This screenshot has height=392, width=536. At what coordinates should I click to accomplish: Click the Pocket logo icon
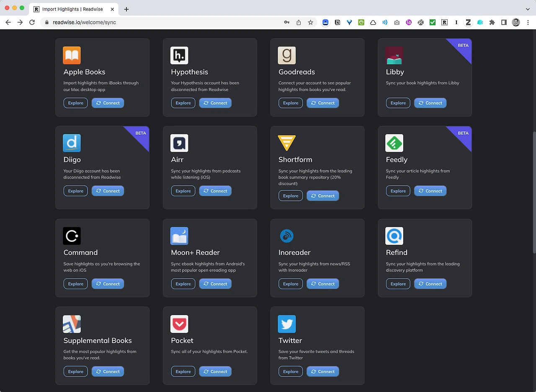(x=179, y=324)
